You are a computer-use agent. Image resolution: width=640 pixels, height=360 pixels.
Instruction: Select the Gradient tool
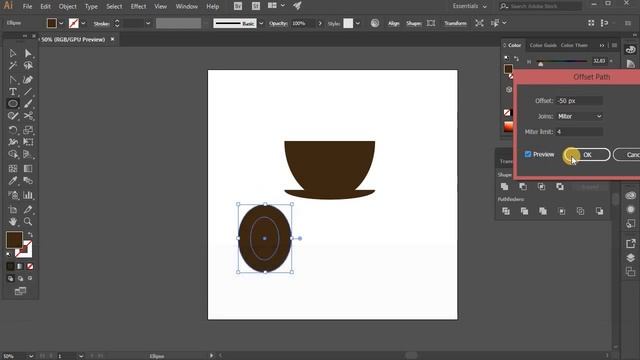click(28, 169)
